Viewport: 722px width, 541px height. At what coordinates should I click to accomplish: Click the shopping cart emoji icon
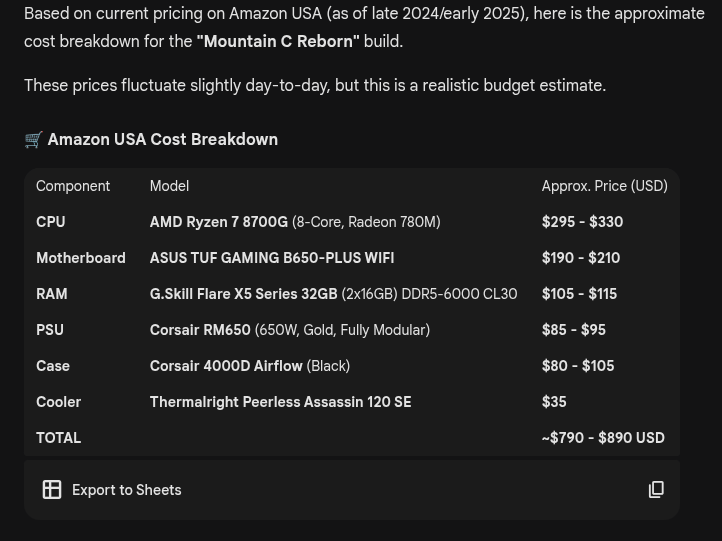[x=33, y=140]
